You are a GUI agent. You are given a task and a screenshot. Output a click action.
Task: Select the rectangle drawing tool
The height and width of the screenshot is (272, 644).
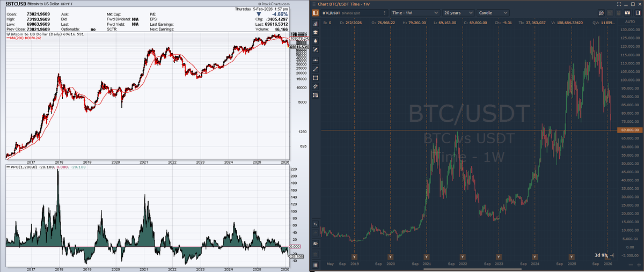[316, 77]
